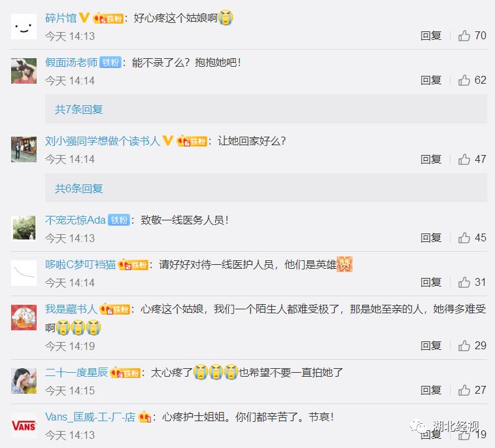This screenshot has width=495, height=448.
Task: Like 不宠无惊Ada's comment about medical staff
Action: (464, 237)
